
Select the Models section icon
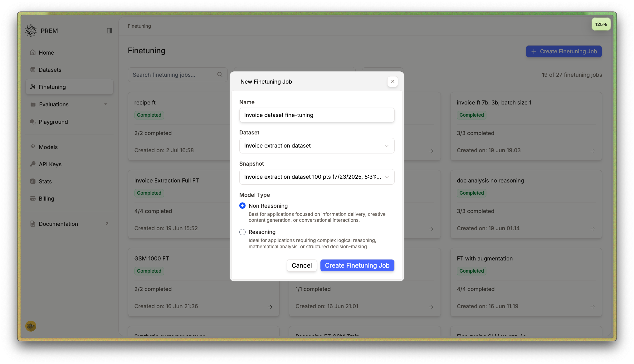(x=33, y=147)
